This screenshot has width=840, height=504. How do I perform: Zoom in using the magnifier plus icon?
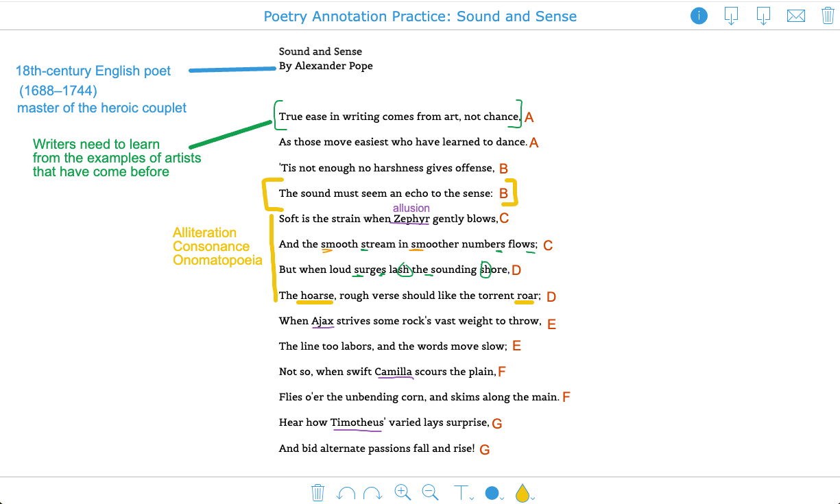[403, 492]
